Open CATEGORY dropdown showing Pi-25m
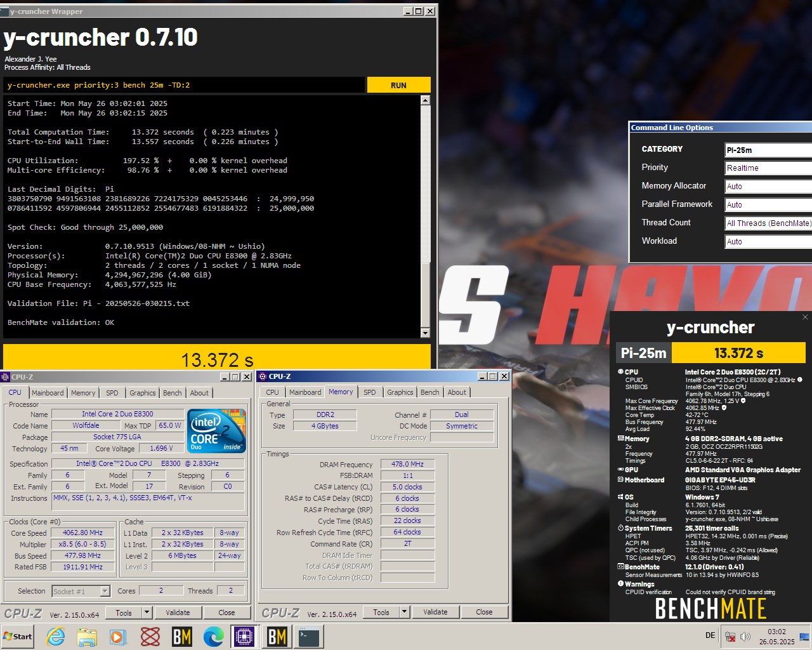This screenshot has width=812, height=650. 768,150
